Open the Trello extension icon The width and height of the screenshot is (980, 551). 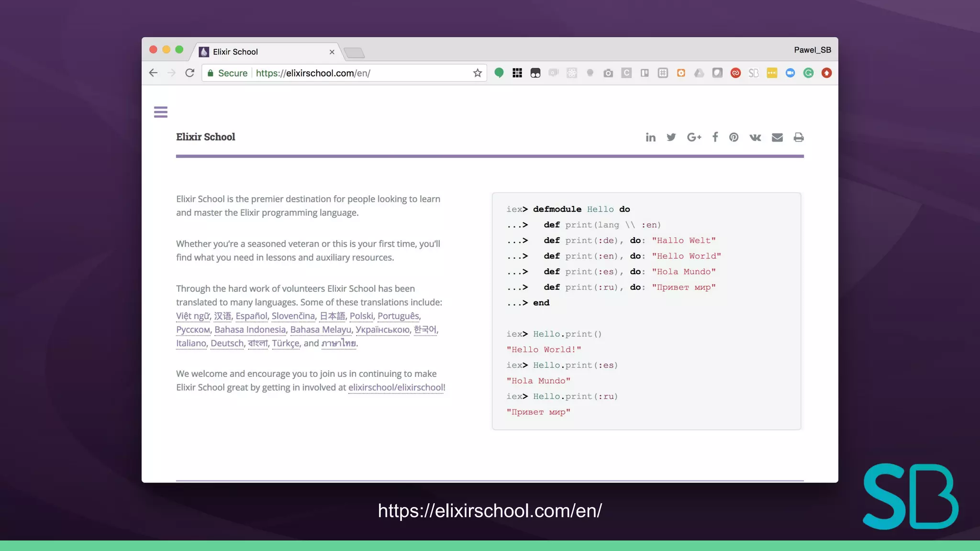[x=645, y=73]
